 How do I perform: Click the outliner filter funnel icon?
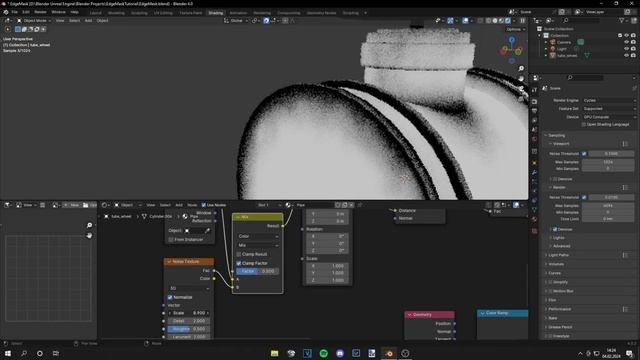(x=622, y=20)
